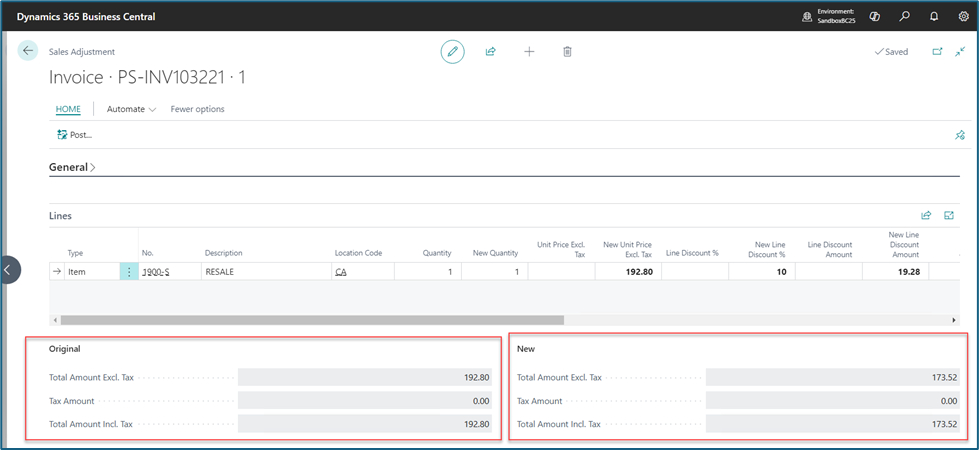Image resolution: width=979 pixels, height=450 pixels.
Task: Open the settings gear
Action: coord(963,17)
